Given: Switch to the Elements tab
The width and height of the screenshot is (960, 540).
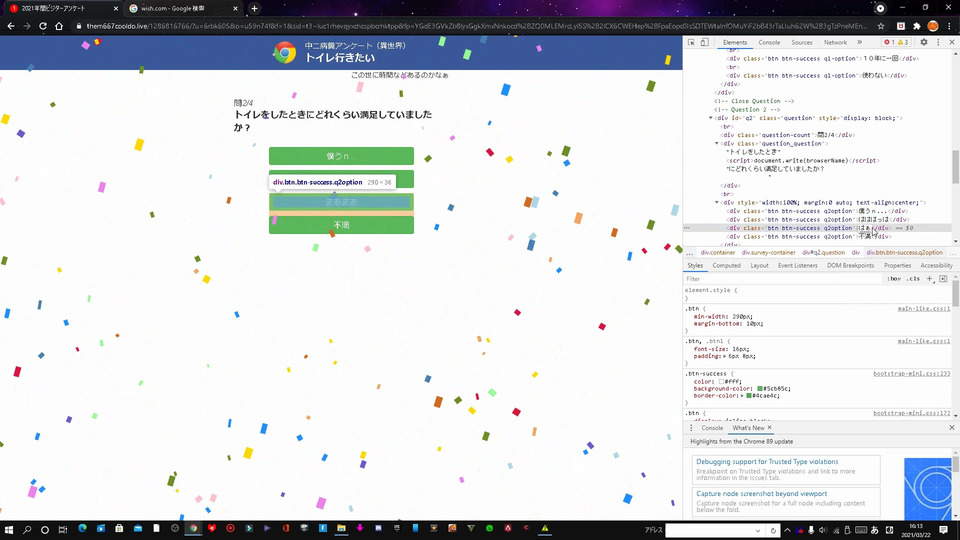Looking at the screenshot, I should (x=735, y=42).
